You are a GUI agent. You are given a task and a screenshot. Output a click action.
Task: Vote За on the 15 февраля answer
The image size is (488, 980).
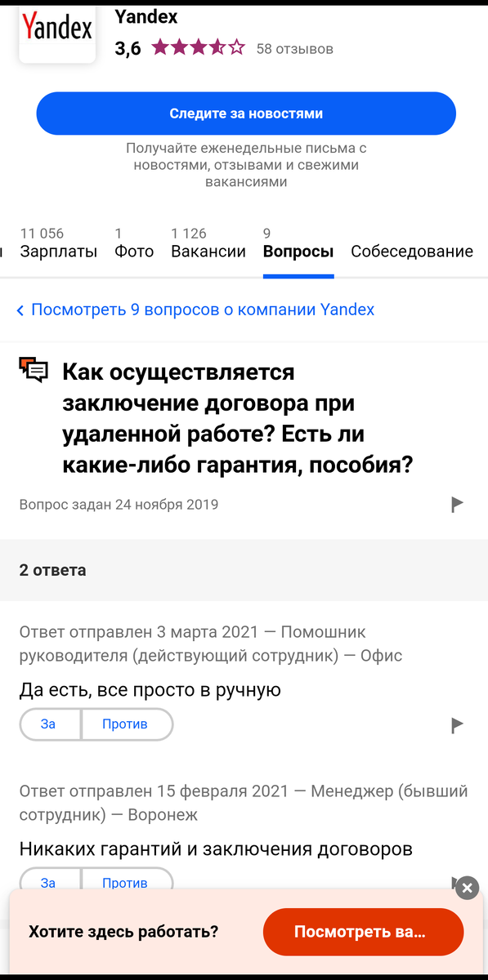(48, 882)
